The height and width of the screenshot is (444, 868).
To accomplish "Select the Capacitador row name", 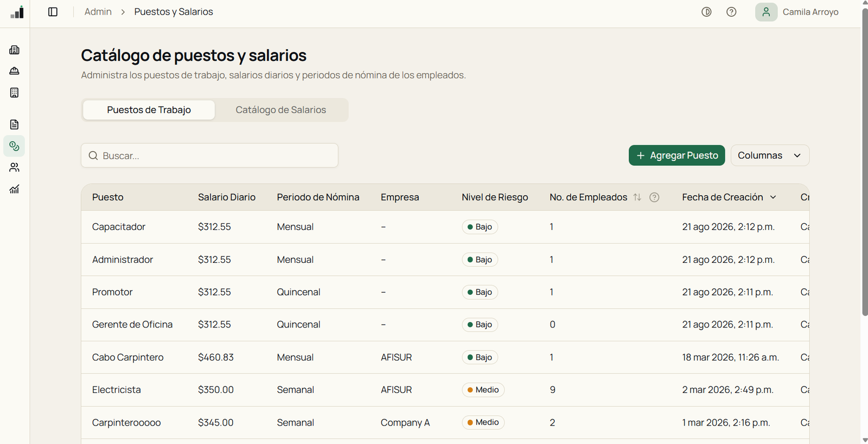I will pos(119,227).
